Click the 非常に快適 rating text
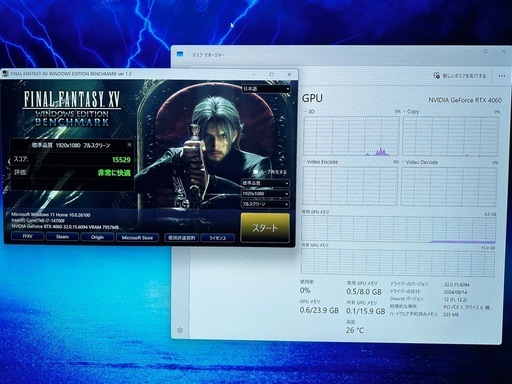 pyautogui.click(x=114, y=173)
